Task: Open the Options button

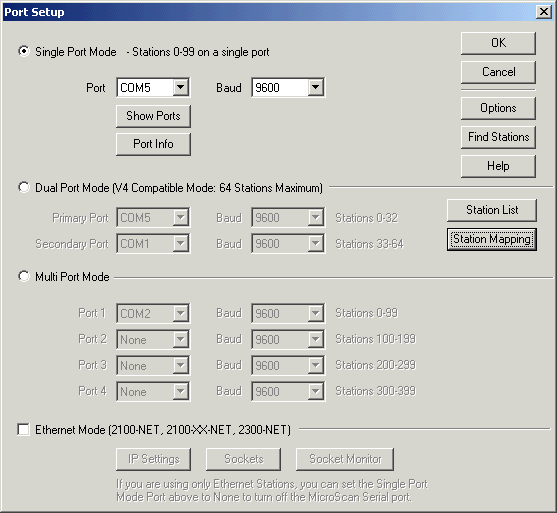Action: [x=498, y=108]
